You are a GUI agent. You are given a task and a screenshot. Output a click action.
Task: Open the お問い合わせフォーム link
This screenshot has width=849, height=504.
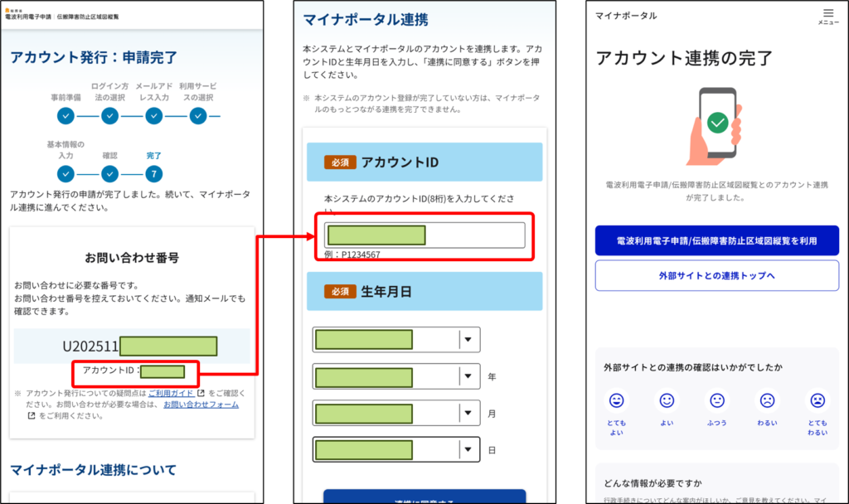point(201,405)
